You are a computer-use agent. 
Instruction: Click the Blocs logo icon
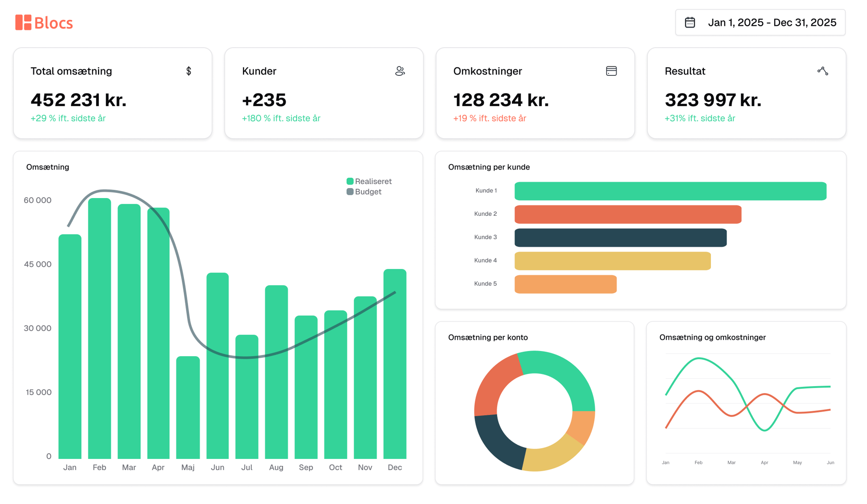click(x=23, y=23)
